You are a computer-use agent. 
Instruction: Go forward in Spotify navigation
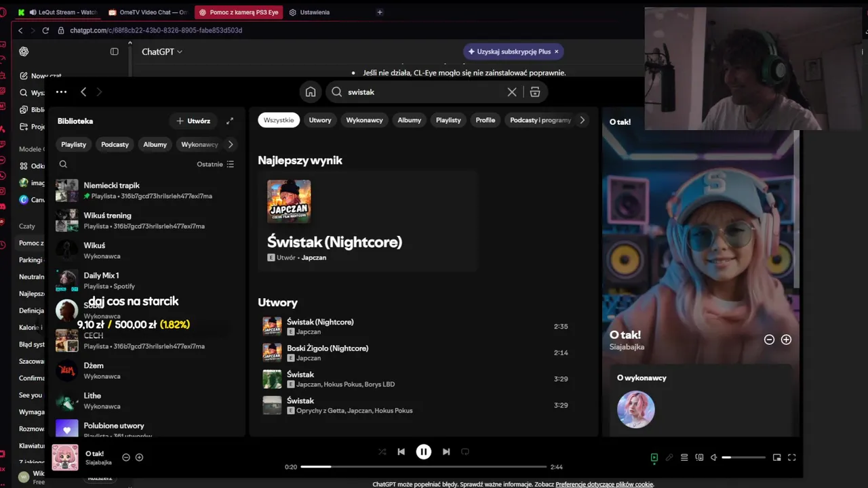point(99,92)
